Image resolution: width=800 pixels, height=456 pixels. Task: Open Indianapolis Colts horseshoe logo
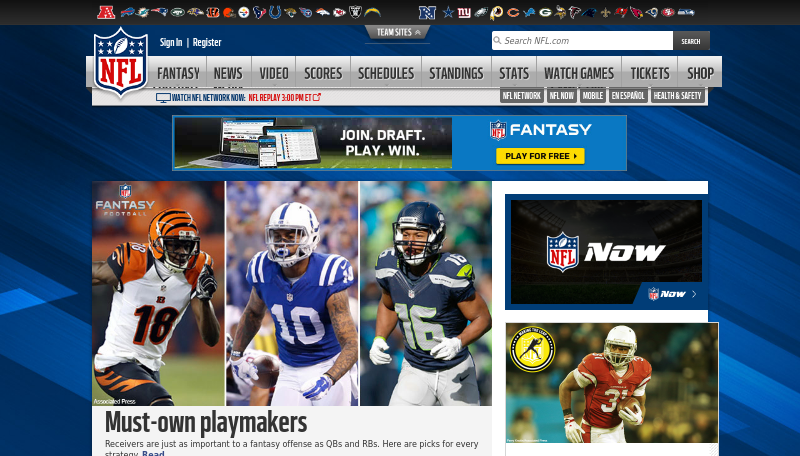[x=275, y=12]
